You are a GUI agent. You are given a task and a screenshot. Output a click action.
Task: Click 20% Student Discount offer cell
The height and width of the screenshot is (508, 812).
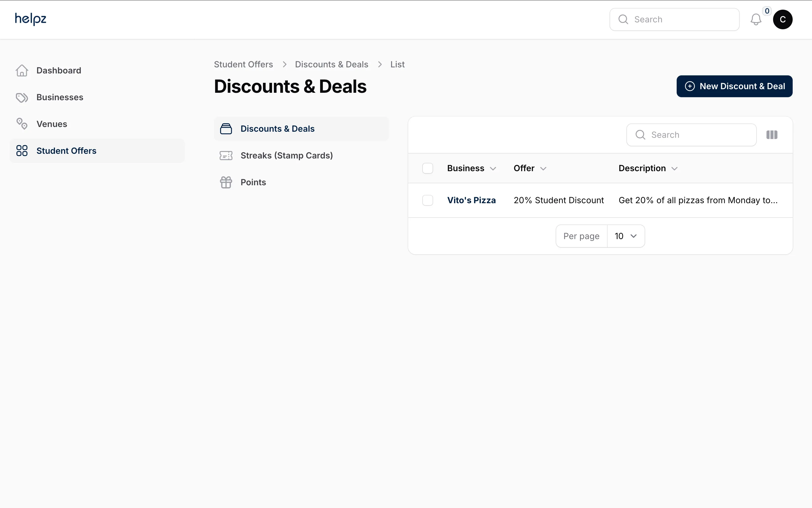tap(558, 200)
